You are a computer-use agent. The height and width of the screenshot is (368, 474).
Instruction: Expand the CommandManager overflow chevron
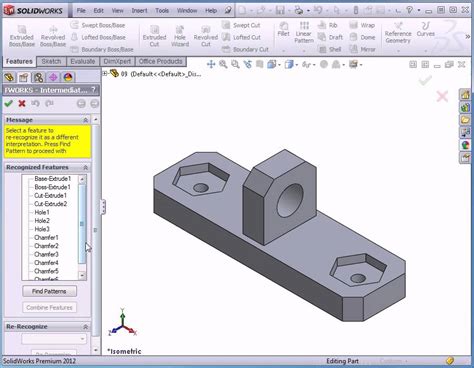tap(468, 37)
